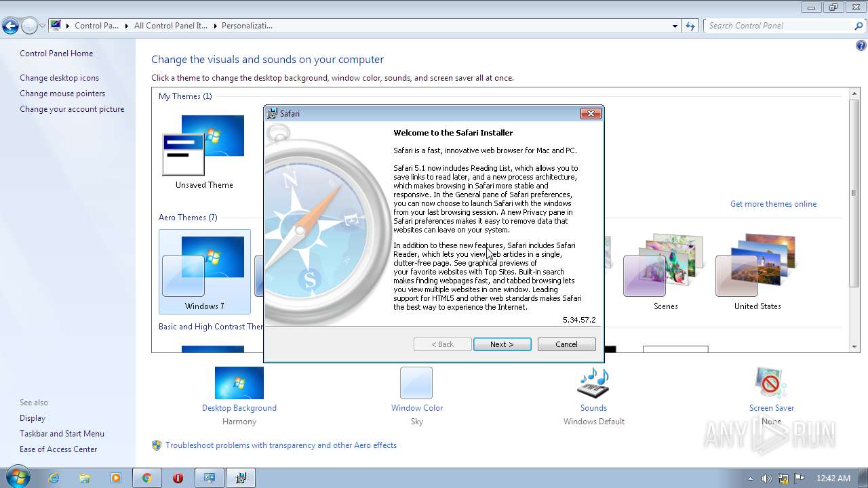Open the Windows Start orb
The width and height of the screenshot is (868, 488).
click(x=17, y=477)
